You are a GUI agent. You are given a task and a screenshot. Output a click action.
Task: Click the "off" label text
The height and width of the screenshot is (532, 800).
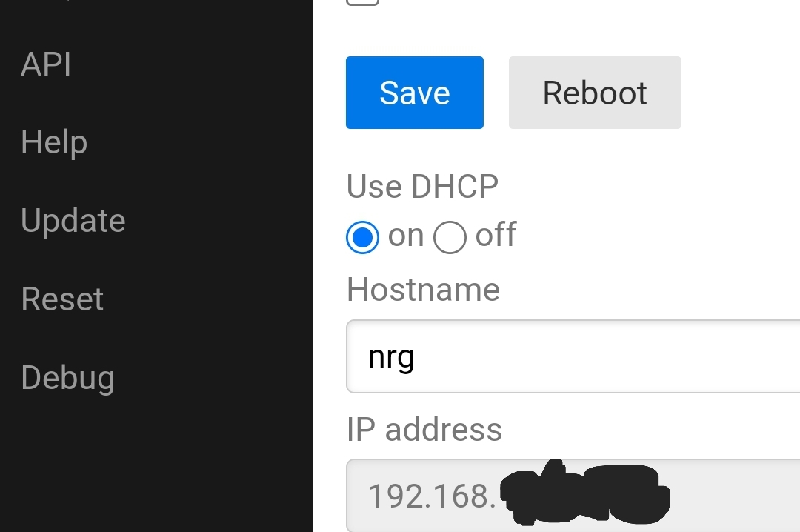pos(496,235)
